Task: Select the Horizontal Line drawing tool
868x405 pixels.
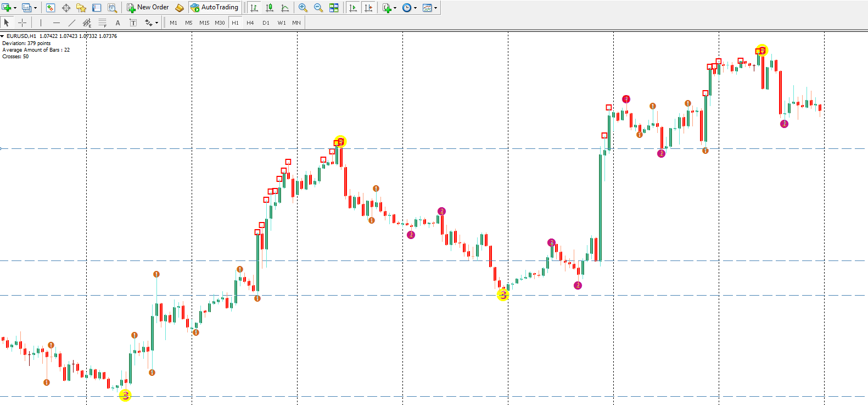Action: pyautogui.click(x=56, y=23)
